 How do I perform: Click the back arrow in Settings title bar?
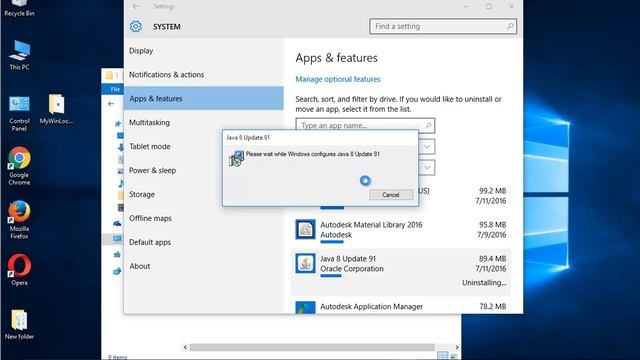pos(136,7)
